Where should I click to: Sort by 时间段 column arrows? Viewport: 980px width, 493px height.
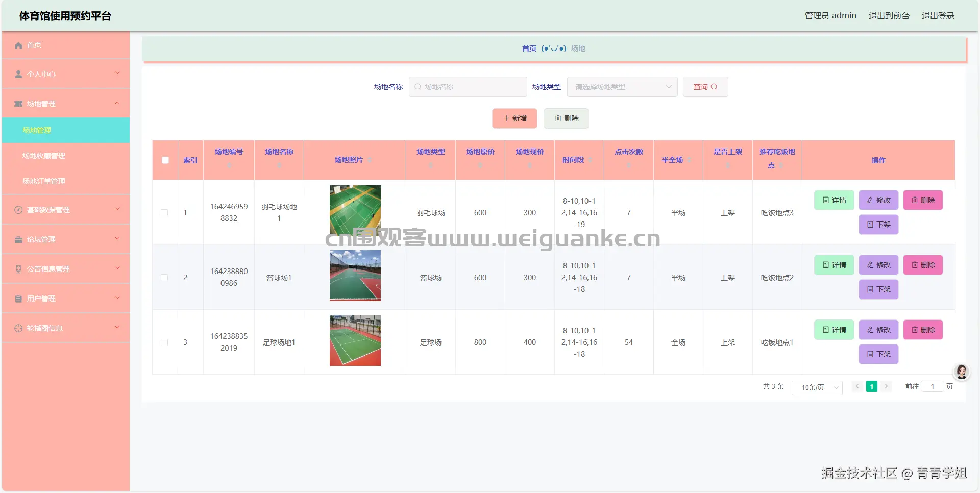point(590,160)
